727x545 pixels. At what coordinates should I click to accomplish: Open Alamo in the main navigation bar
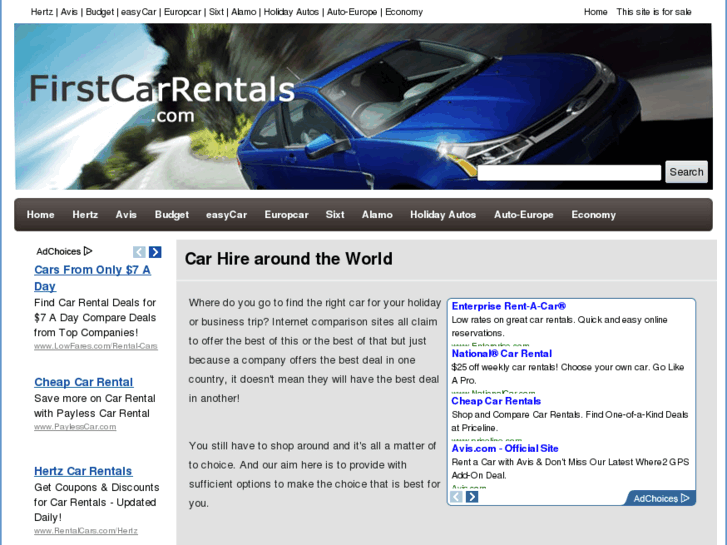point(377,215)
